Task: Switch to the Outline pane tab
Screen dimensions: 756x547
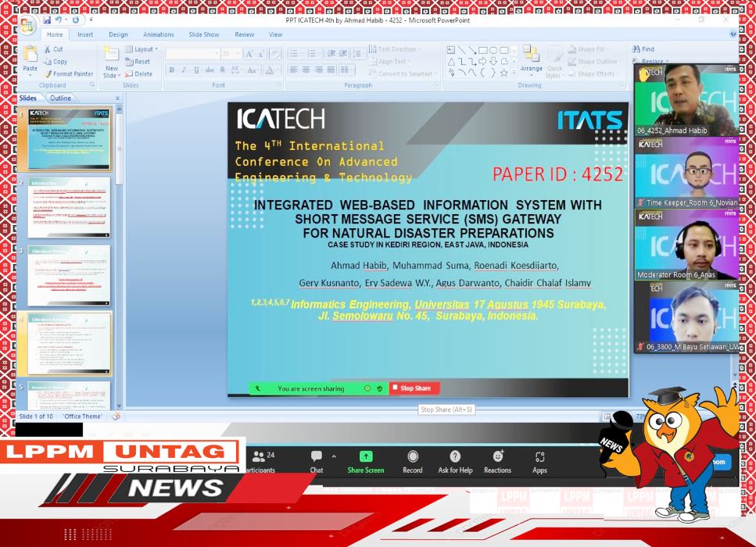Action: click(60, 98)
